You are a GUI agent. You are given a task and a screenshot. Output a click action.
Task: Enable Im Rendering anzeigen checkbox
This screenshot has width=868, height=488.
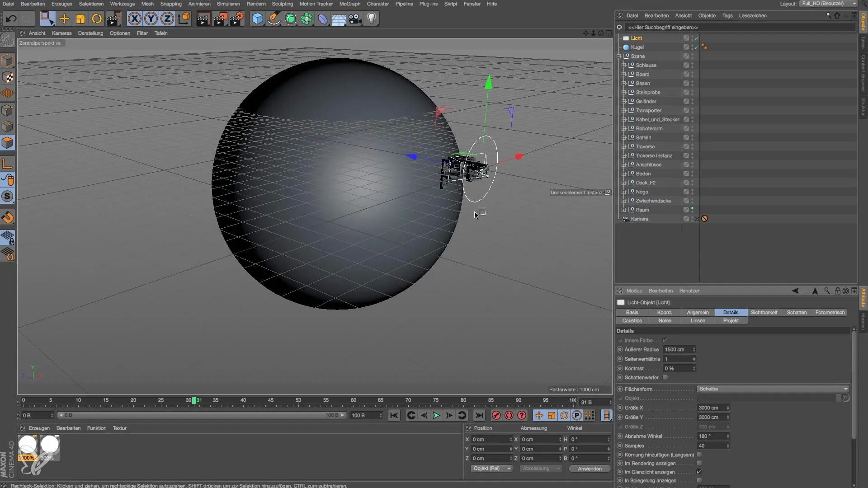coord(699,463)
